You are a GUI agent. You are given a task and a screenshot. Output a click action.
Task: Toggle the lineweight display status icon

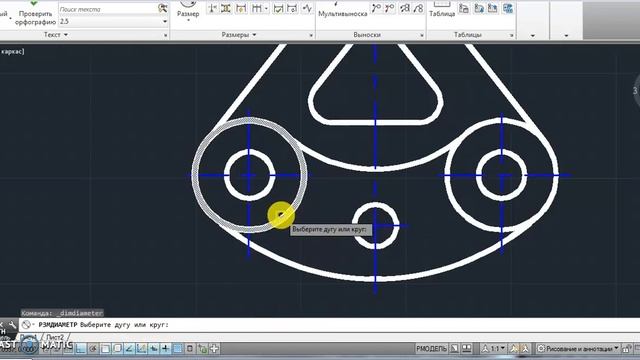click(165, 349)
